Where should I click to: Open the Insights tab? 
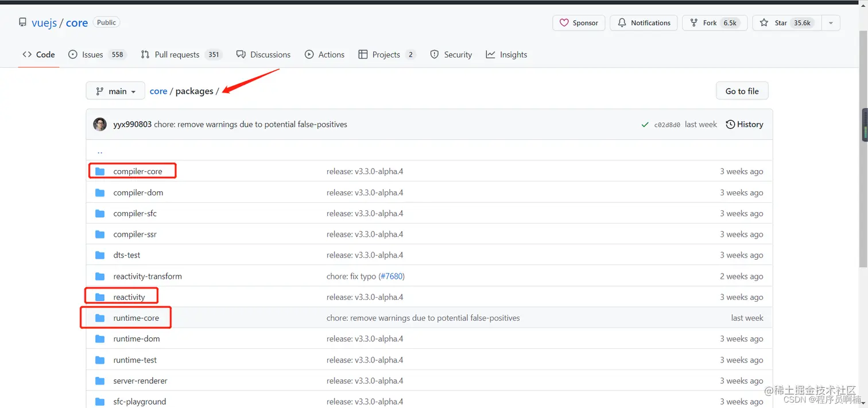point(506,55)
